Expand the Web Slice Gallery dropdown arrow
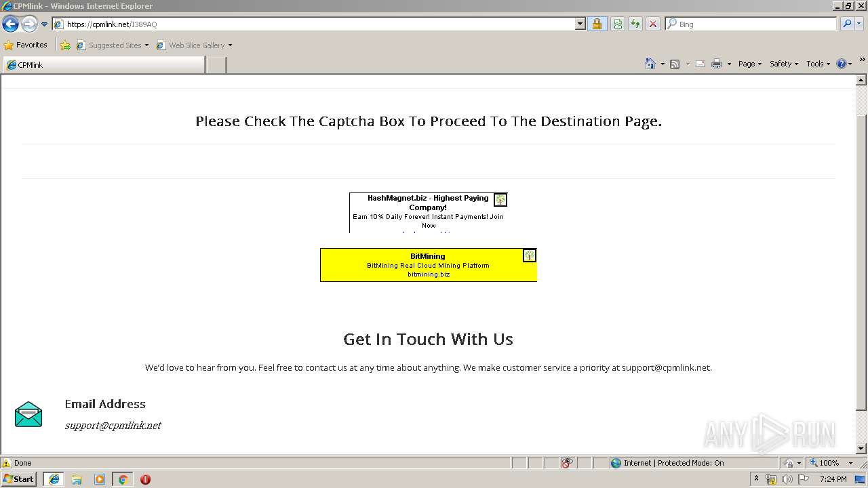Image resolution: width=868 pixels, height=488 pixels. 230,45
